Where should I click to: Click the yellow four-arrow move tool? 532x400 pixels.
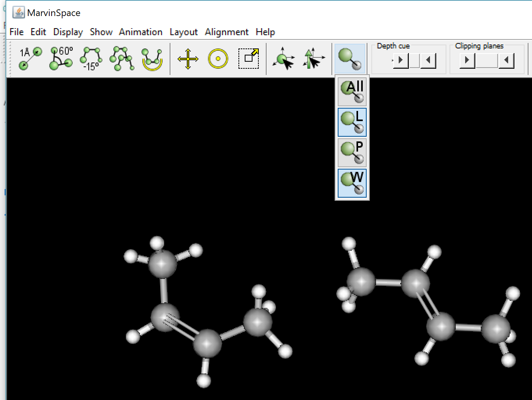pyautogui.click(x=188, y=59)
